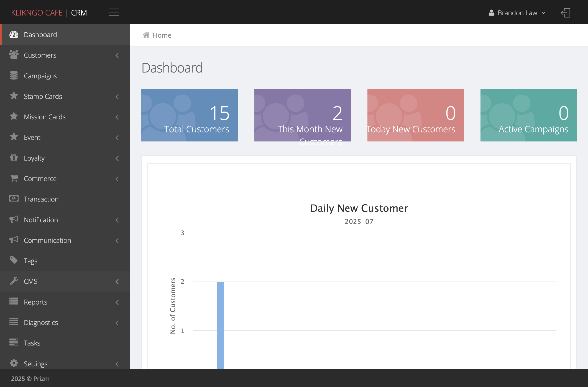Click the Customers group icon

point(14,55)
